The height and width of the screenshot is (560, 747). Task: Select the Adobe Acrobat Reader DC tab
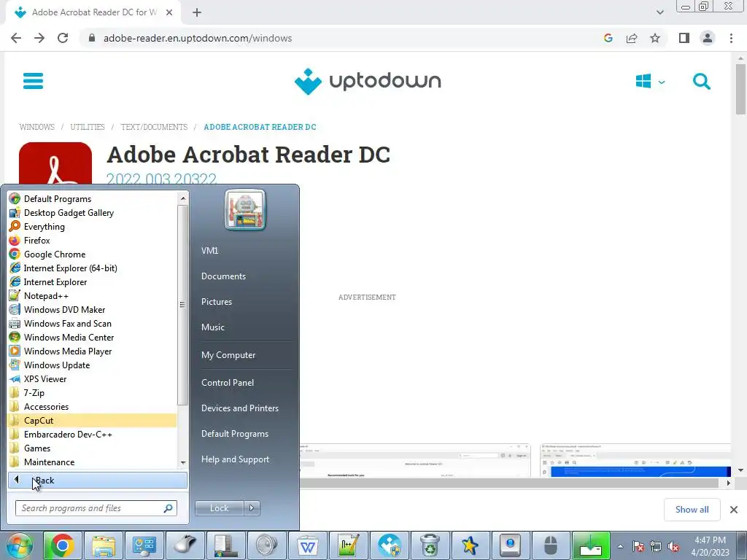tap(93, 13)
